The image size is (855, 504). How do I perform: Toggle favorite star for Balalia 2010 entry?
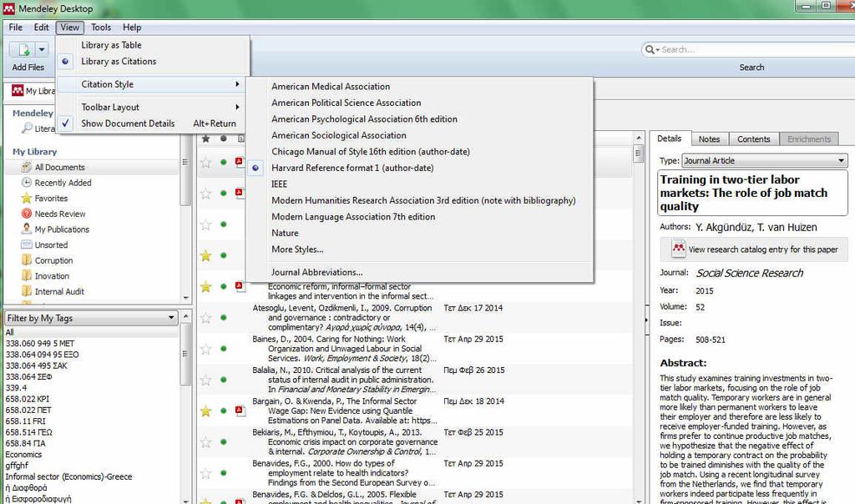click(x=205, y=380)
